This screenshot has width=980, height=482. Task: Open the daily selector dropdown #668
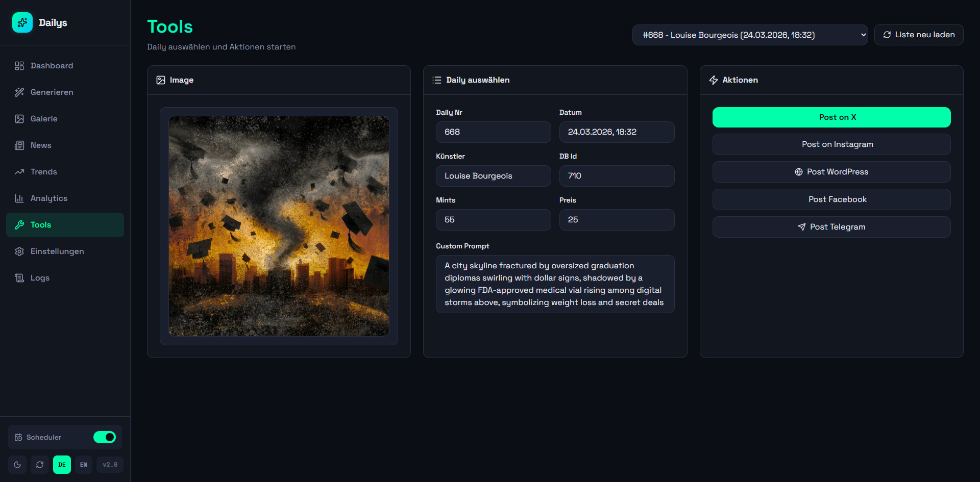pos(750,35)
